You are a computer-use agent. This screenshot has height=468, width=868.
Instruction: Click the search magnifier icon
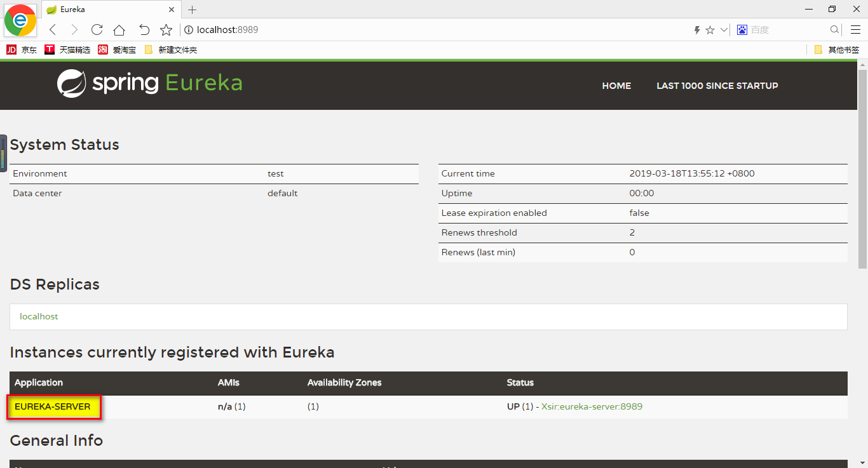835,30
